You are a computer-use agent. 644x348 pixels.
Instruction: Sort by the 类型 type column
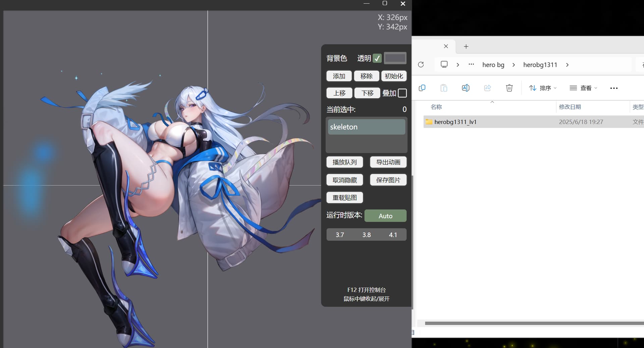pos(638,107)
